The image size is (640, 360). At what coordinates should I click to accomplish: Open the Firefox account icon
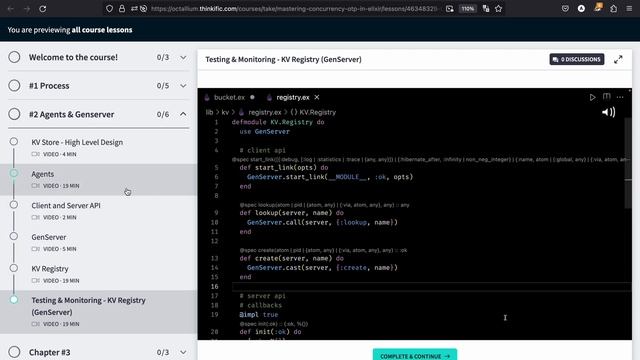(581, 9)
